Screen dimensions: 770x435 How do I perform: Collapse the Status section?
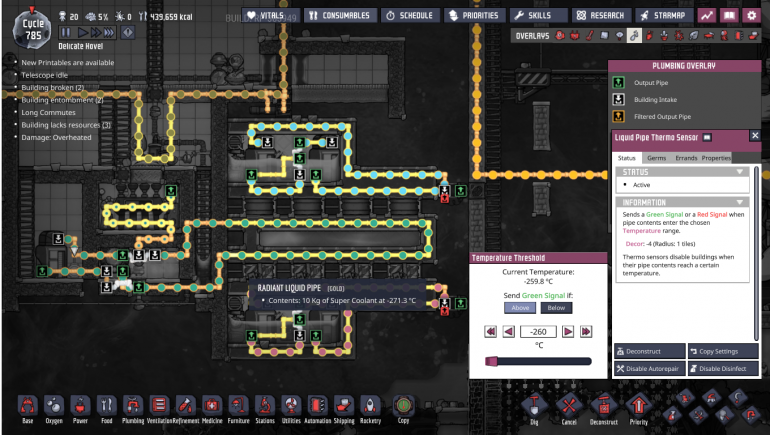point(740,172)
